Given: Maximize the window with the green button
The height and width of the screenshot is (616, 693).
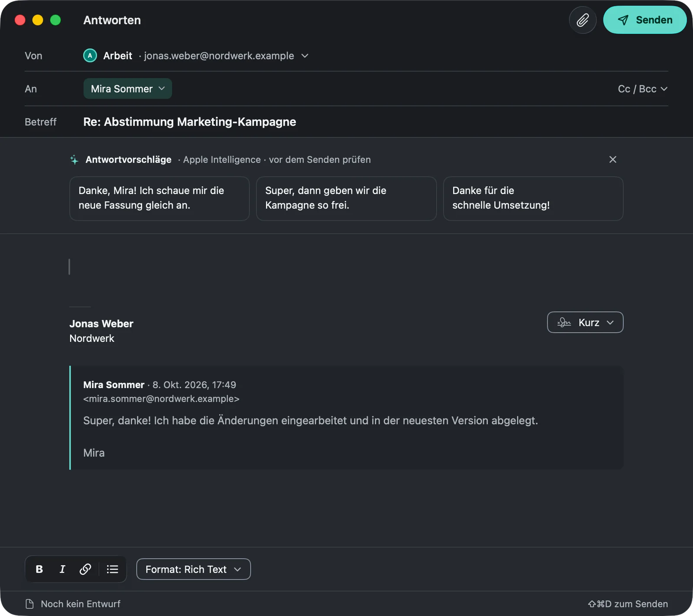Looking at the screenshot, I should pos(55,20).
